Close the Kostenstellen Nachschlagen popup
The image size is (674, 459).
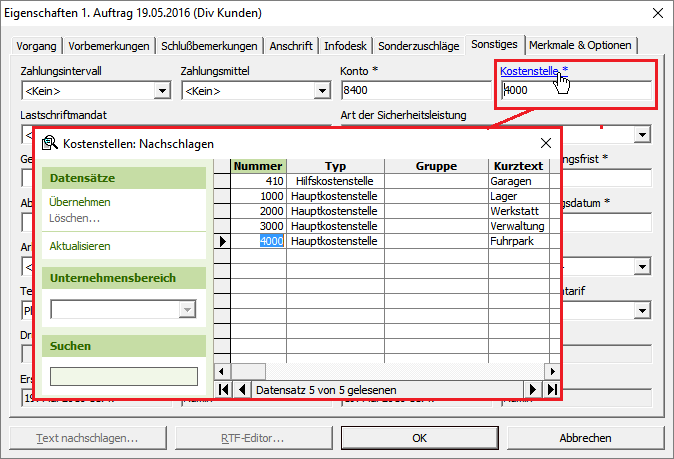[x=546, y=144]
